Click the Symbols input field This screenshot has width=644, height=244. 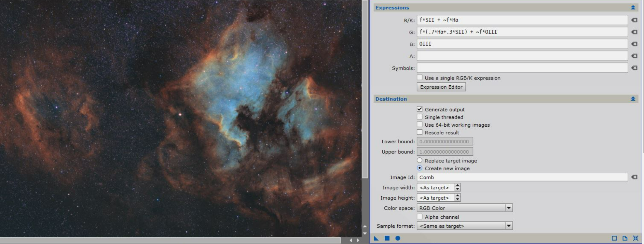(522, 68)
